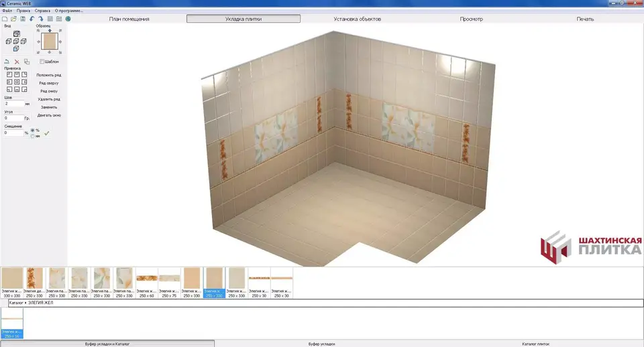The width and height of the screenshot is (644, 347).
Task: Select the Каталог плиток bottom tab
Action: click(x=535, y=344)
